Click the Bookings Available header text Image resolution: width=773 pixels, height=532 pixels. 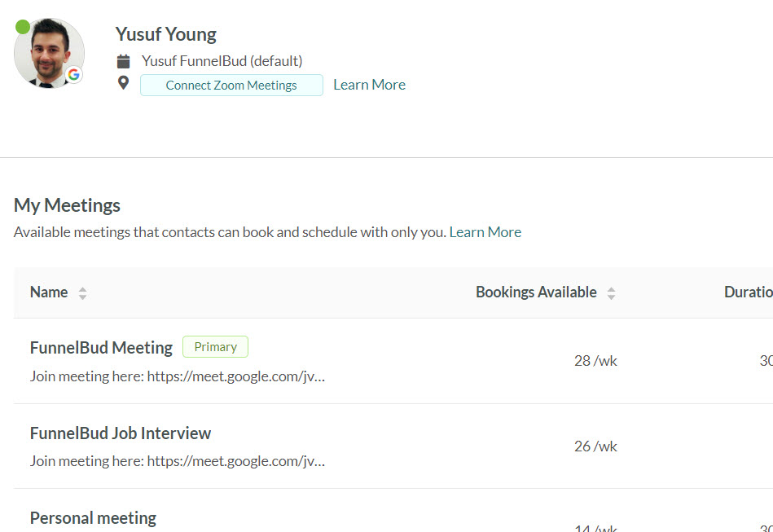tap(536, 292)
